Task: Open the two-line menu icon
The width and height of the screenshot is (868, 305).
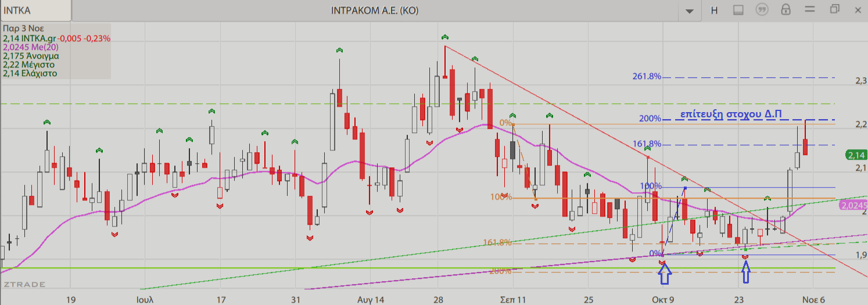Action: tap(809, 9)
